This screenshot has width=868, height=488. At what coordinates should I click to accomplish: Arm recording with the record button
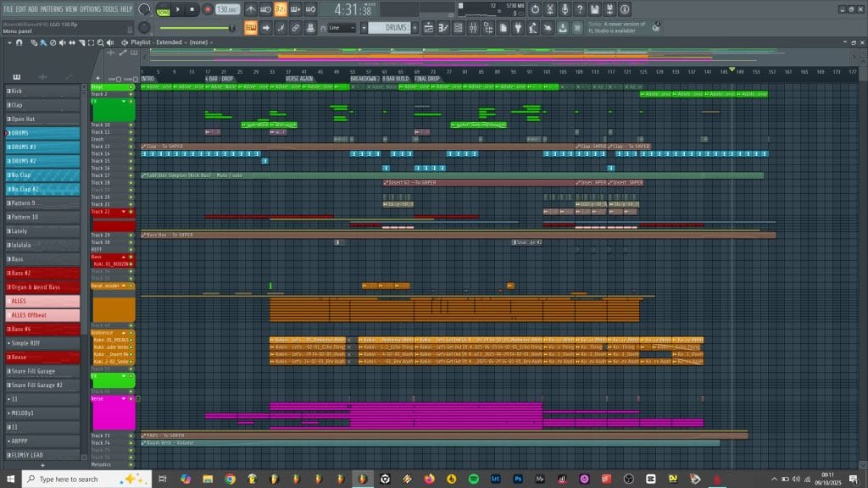click(208, 8)
